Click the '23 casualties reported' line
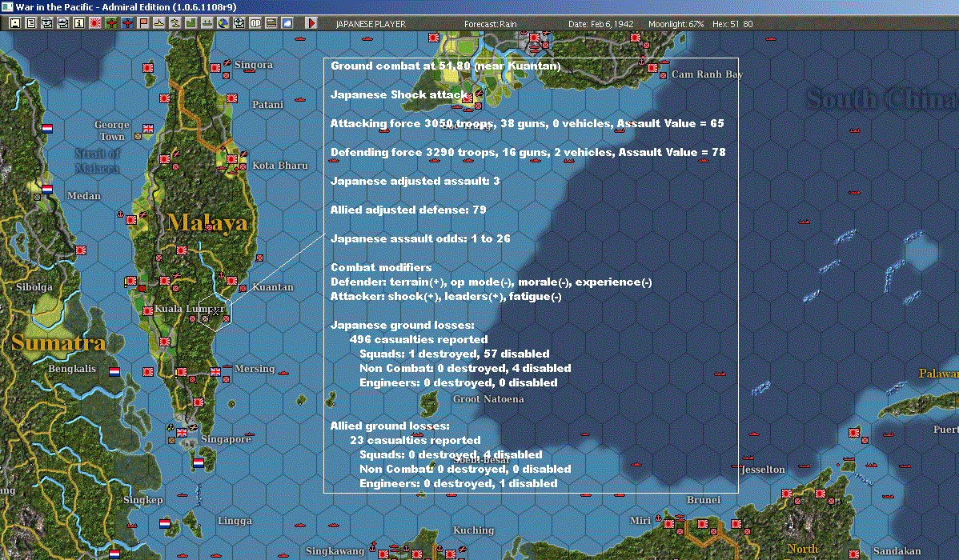Viewport: 959px width, 560px height. (x=415, y=440)
